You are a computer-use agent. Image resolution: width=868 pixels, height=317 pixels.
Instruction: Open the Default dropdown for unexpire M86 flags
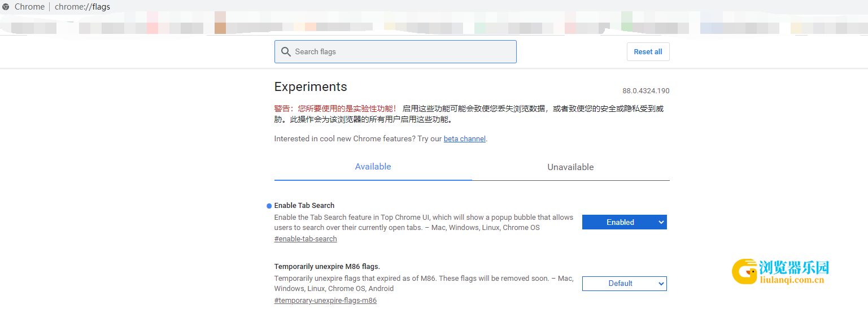(625, 284)
